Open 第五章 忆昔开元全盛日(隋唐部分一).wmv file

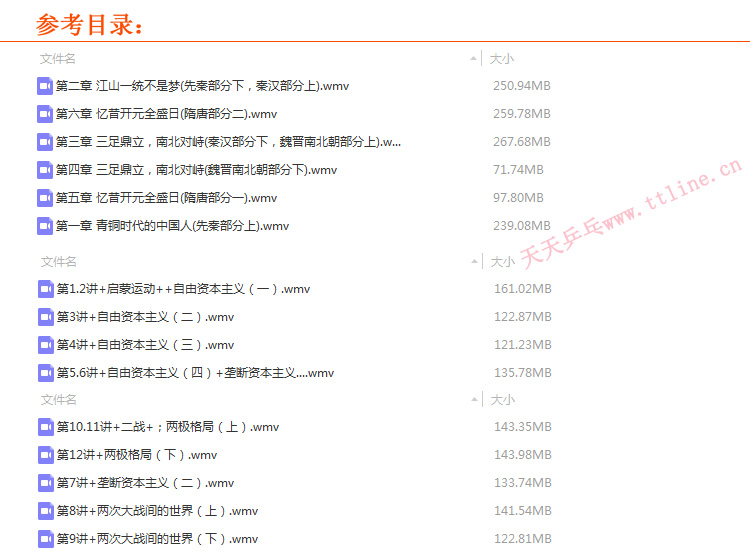pos(167,198)
